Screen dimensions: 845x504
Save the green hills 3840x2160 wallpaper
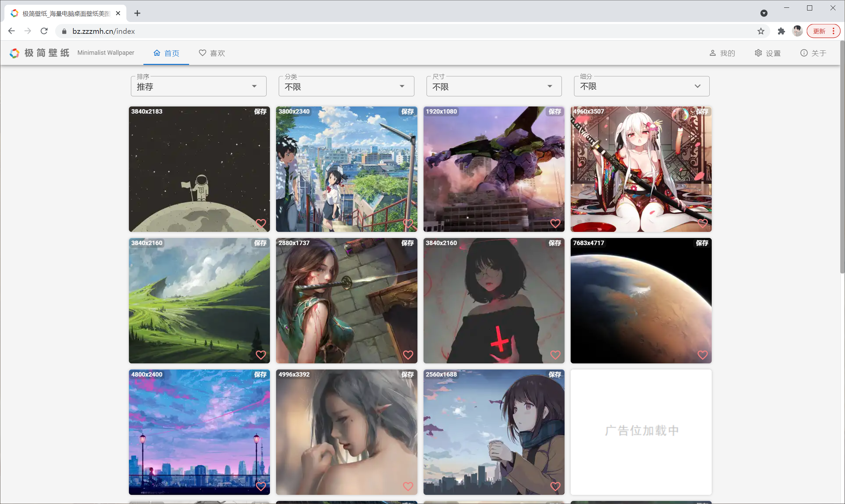click(x=260, y=243)
